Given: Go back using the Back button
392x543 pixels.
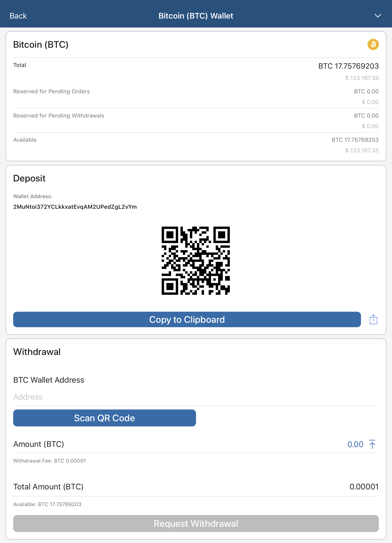Looking at the screenshot, I should [x=18, y=16].
